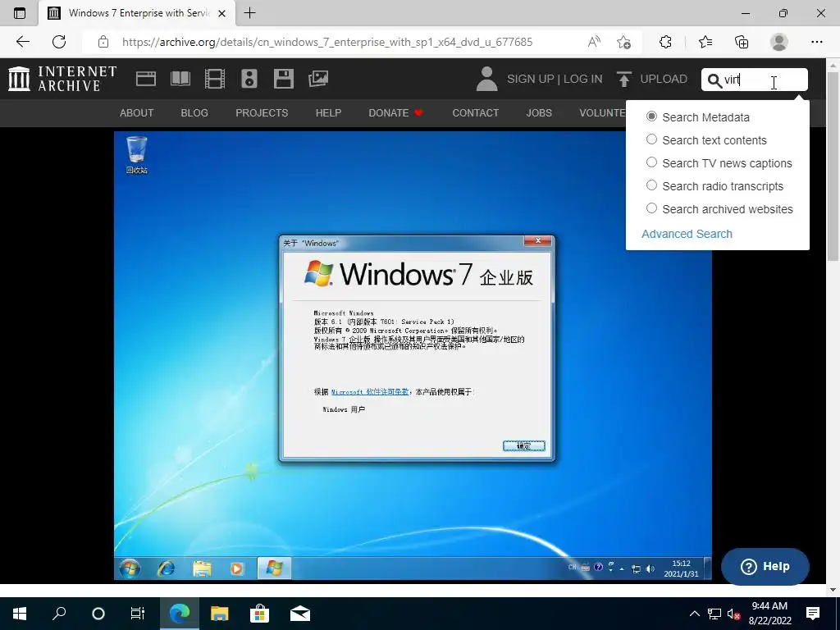The width and height of the screenshot is (840, 630).
Task: Open taskbar Search magnifier
Action: tap(59, 614)
